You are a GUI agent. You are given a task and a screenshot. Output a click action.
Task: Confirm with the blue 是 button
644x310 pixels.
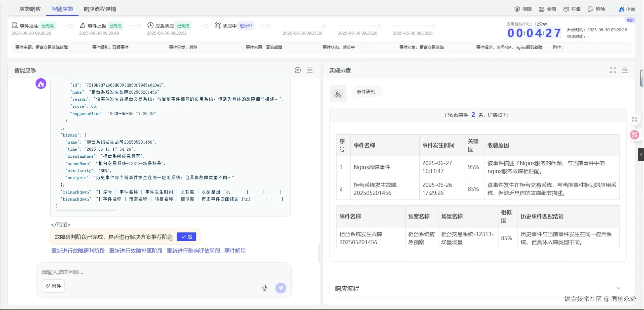[186, 237]
